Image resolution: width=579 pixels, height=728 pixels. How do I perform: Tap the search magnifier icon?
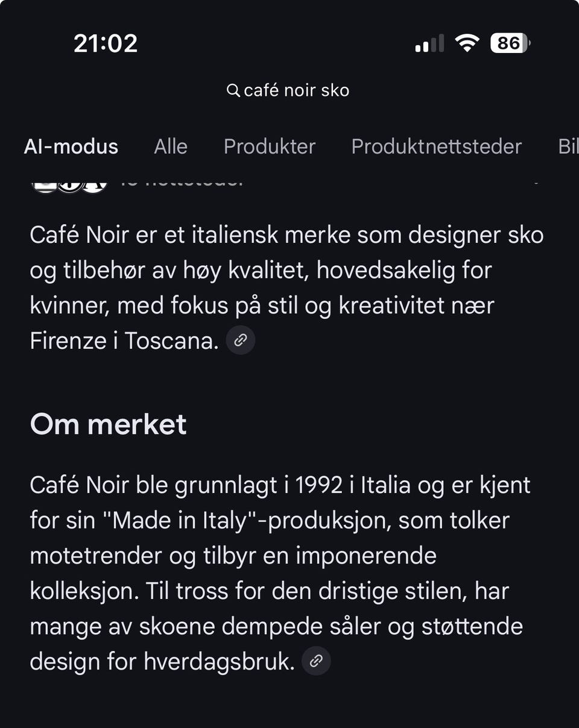click(233, 90)
